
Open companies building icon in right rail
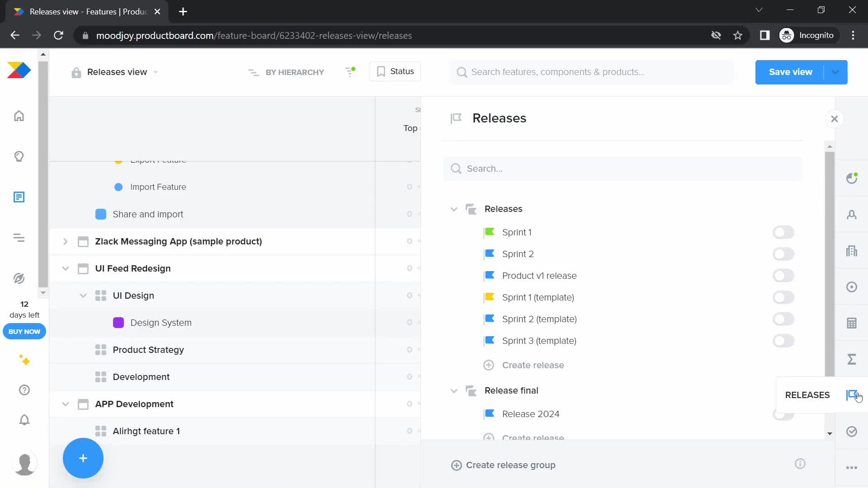coord(852,251)
